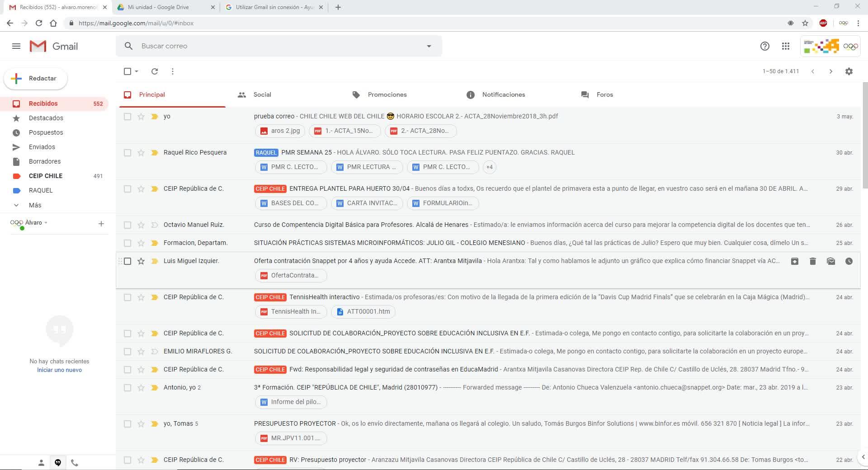Open the Gmail main menu hamburger icon
This screenshot has width=868, height=470.
point(16,46)
